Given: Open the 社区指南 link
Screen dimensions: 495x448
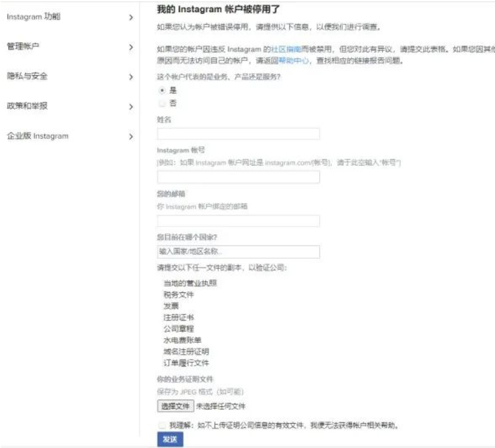Looking at the screenshot, I should point(286,49).
